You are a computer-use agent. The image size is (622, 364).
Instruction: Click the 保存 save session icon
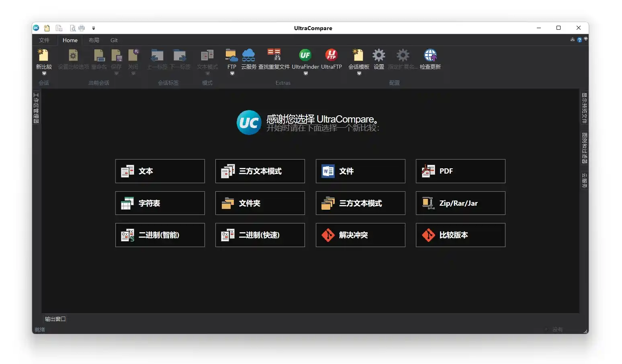coord(116,55)
